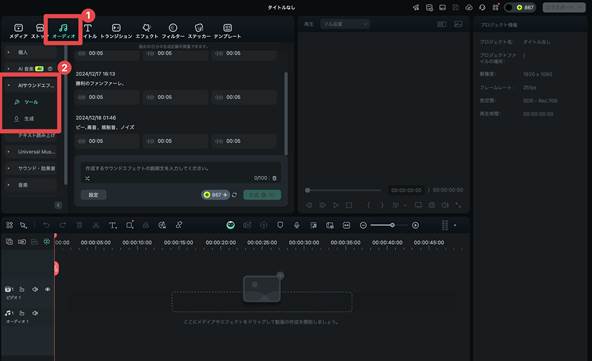This screenshot has height=361, width=592.
Task: Toggle the video track visibility eye
Action: tap(48, 289)
